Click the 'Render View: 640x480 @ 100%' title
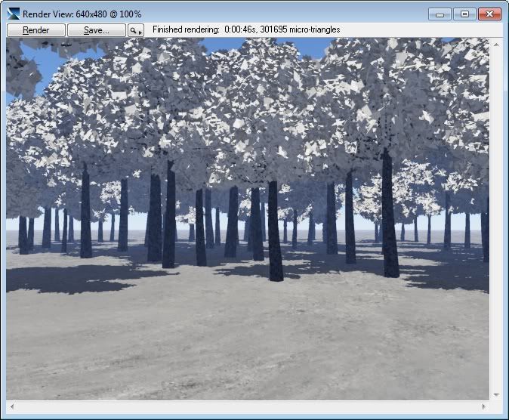The image size is (509, 420). tap(82, 14)
